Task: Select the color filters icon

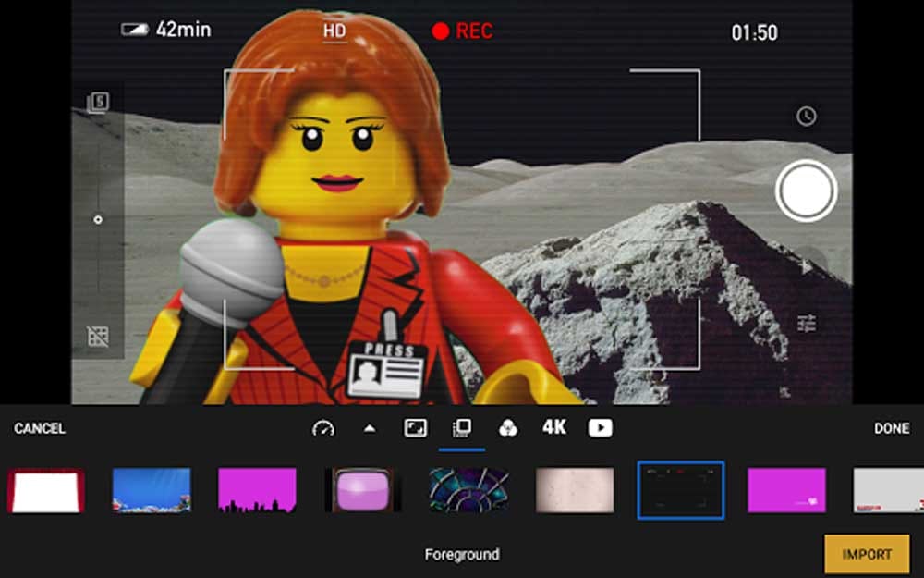Action: [x=506, y=427]
